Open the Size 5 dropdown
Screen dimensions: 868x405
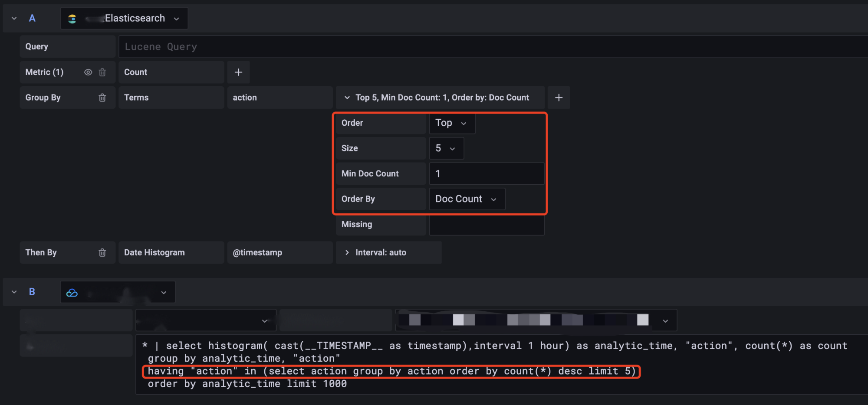click(446, 148)
